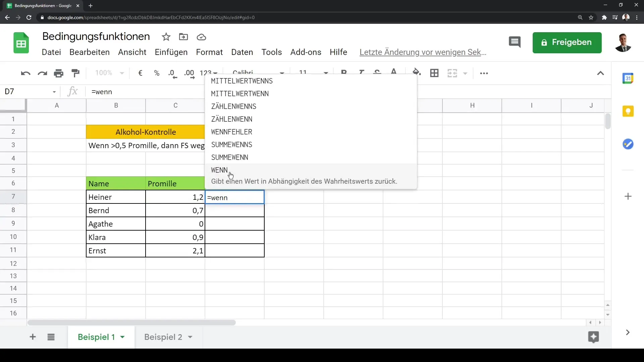The image size is (644, 362).
Task: Click the Freigeben button
Action: (x=568, y=42)
